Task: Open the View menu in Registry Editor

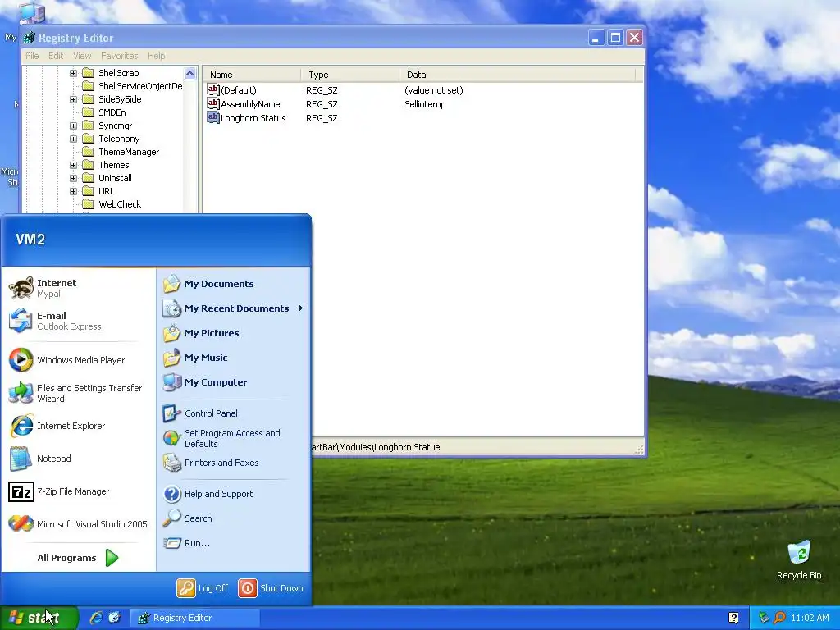Action: (x=82, y=56)
